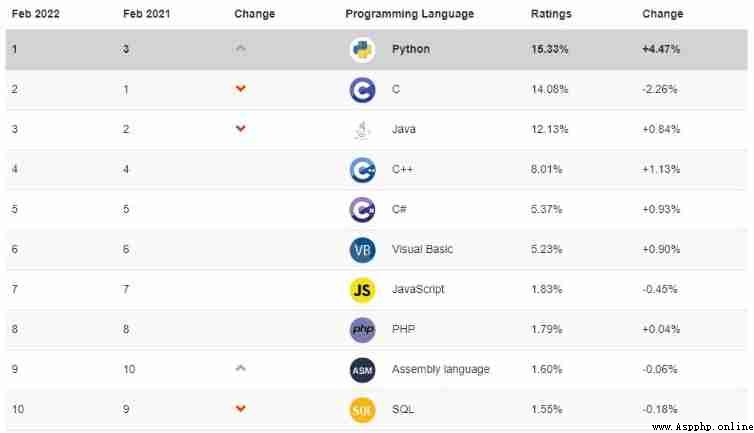
Task: Click the purple PHP logo icon
Action: tap(362, 330)
